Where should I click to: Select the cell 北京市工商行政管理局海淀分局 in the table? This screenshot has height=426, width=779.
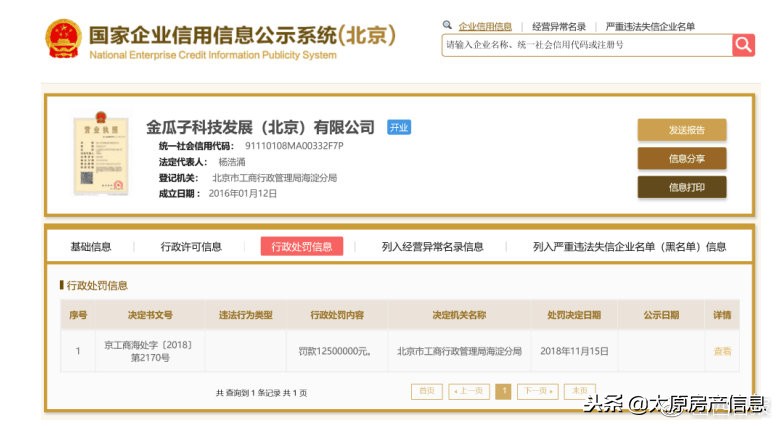click(x=459, y=351)
